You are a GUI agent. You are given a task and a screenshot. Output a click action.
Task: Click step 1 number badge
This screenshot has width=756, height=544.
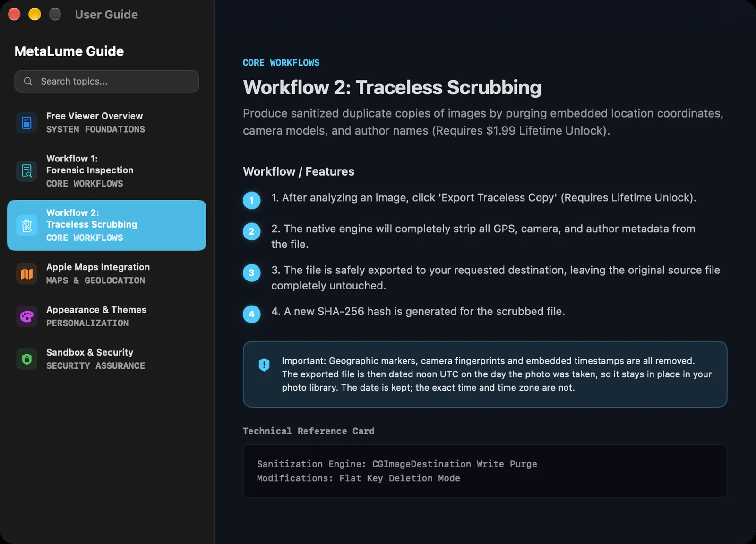pos(251,200)
